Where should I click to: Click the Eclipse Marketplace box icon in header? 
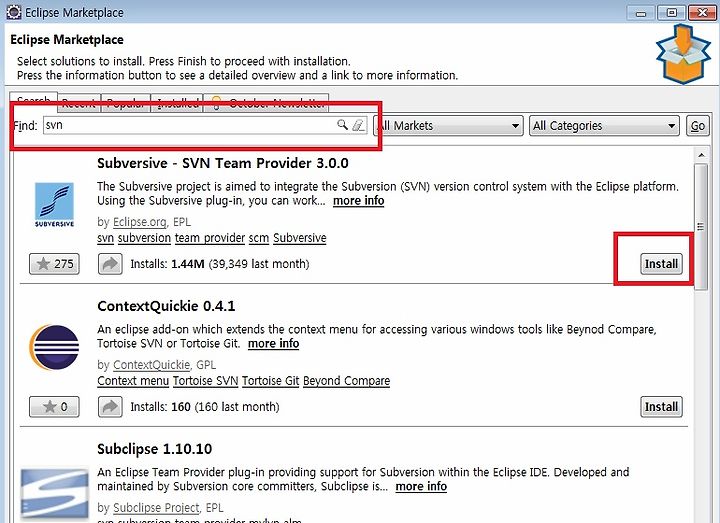coord(683,54)
